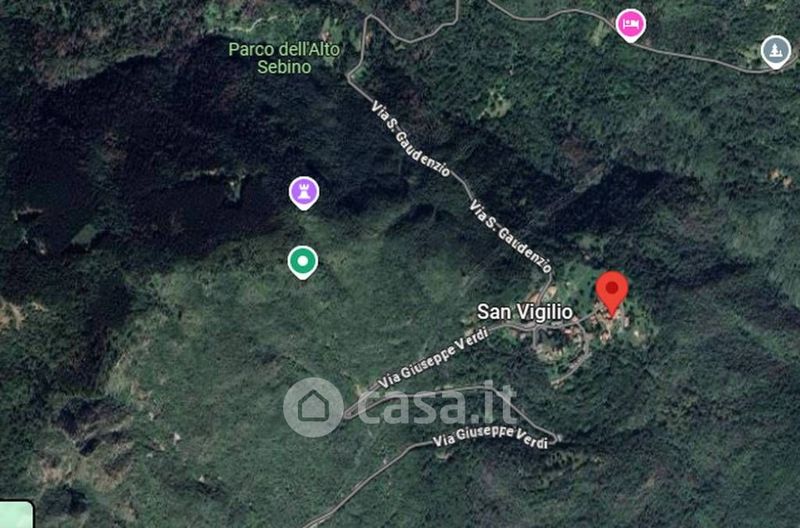This screenshot has height=528, width=800.
Task: Select the grey tree park marker
Action: tap(776, 52)
